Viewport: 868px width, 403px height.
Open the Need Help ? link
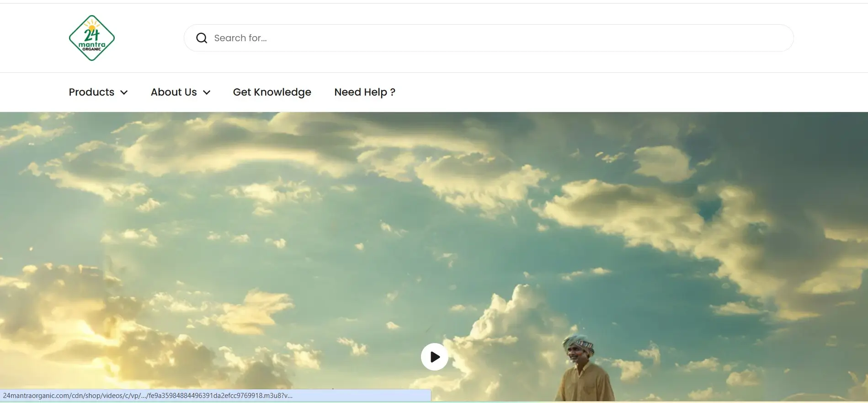pos(365,92)
